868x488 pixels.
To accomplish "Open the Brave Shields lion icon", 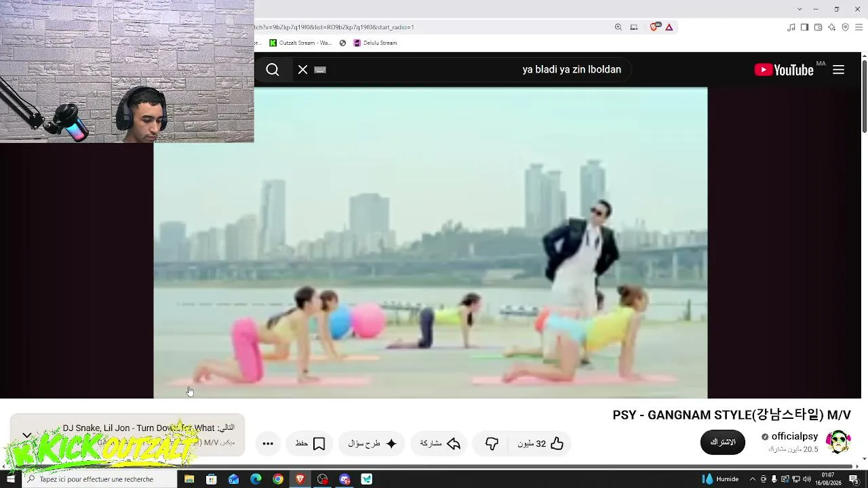I will tap(654, 27).
